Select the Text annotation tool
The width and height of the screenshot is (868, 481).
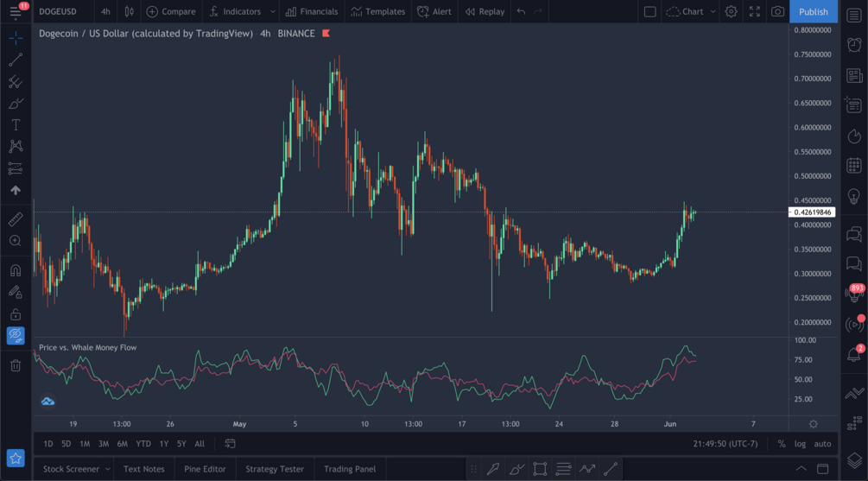[16, 125]
